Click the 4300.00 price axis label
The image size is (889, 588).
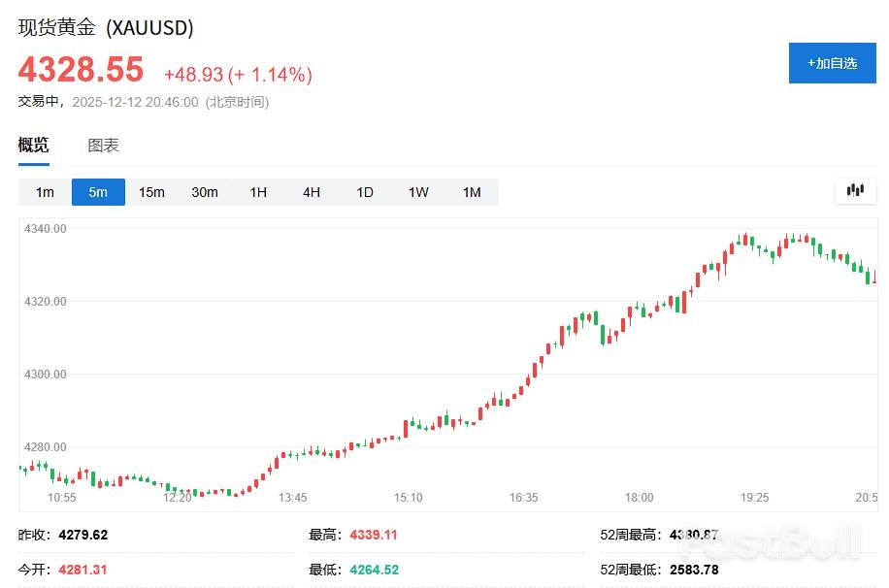pos(46,375)
